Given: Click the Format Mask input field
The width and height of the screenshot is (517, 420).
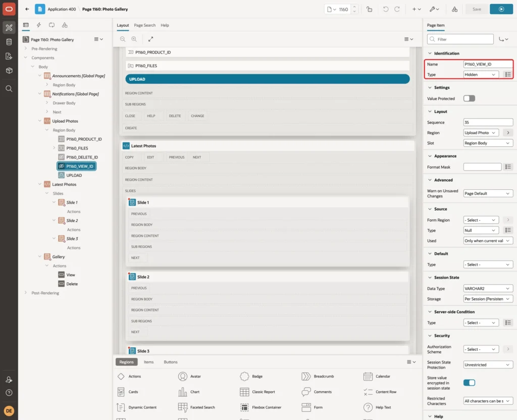Looking at the screenshot, I should point(482,167).
